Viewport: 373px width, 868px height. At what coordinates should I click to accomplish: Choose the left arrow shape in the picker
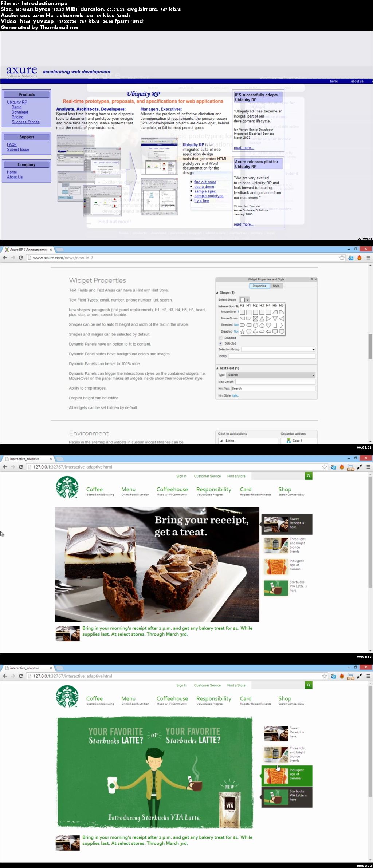(x=268, y=332)
